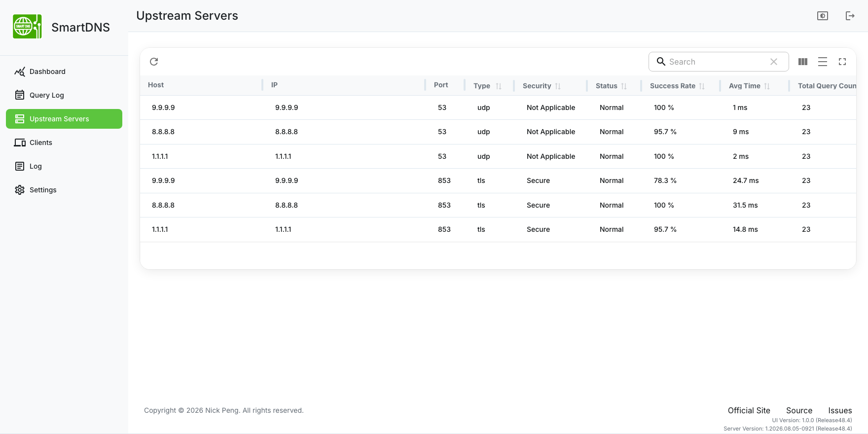Click the 24.7 ms average time
This screenshot has width=868, height=434.
pyautogui.click(x=746, y=181)
